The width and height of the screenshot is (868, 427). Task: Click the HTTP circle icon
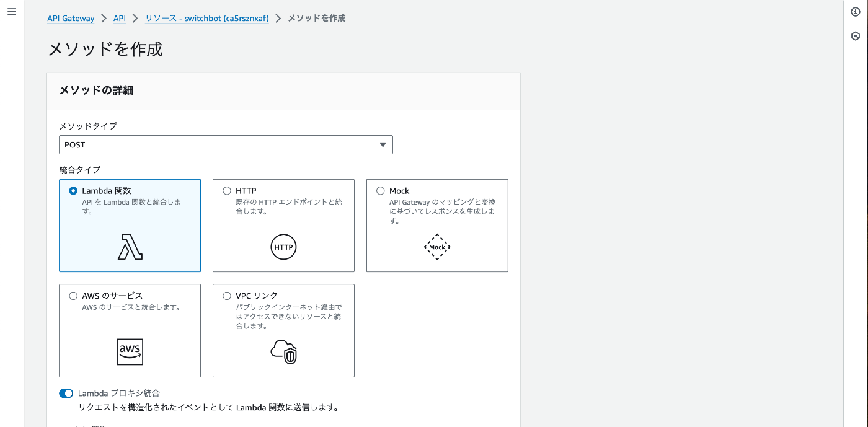(x=283, y=247)
